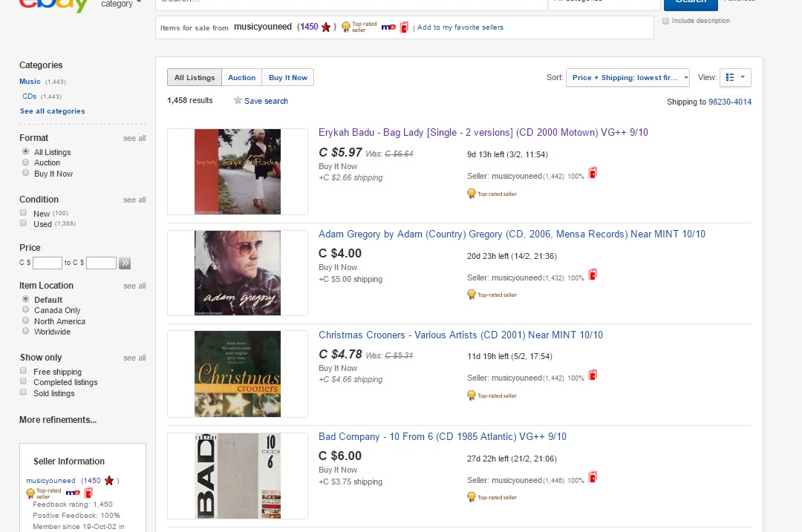The width and height of the screenshot is (802, 532).
Task: Click store tag icon on Christmas Crooners listing
Action: pyautogui.click(x=593, y=375)
